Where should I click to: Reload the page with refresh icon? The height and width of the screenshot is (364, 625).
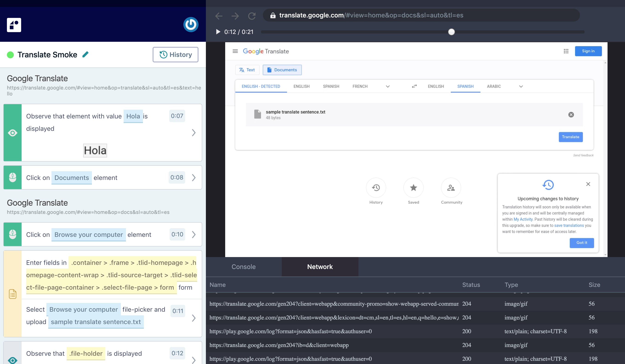click(x=252, y=16)
